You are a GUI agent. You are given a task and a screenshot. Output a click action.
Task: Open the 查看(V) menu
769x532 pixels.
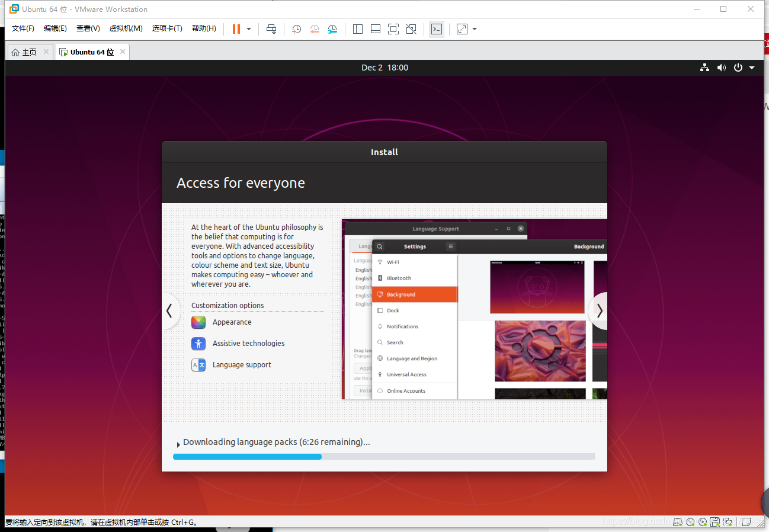[x=88, y=28]
